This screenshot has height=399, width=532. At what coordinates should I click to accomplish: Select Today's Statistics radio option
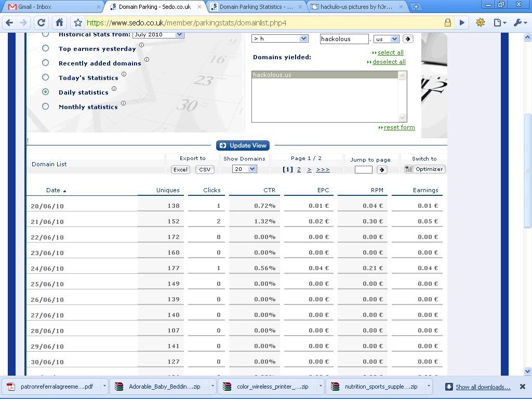pos(46,77)
